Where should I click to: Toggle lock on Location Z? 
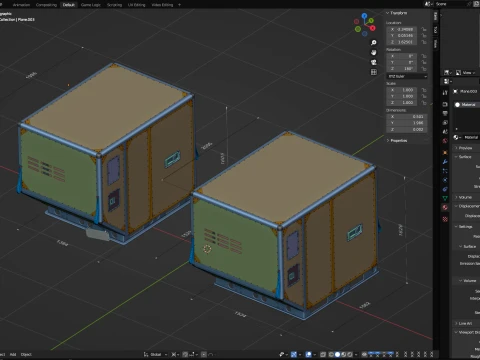click(x=424, y=42)
